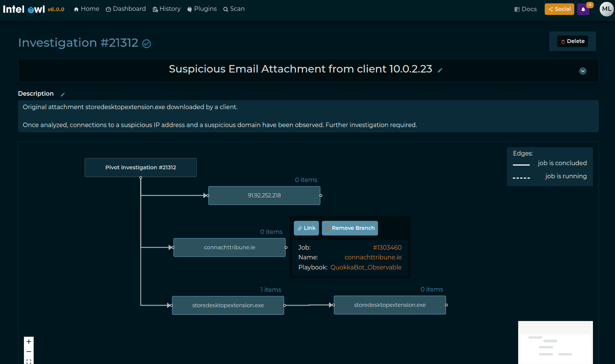Delete the investigation
This screenshot has width=615, height=364.
pyautogui.click(x=572, y=41)
